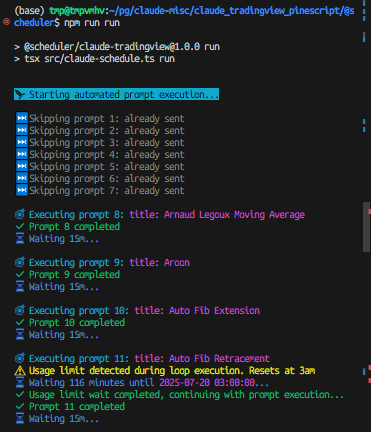This screenshot has width=371, height=432.
Task: Click title 'Arnaud Legoux Moving Average'
Action: pos(234,214)
